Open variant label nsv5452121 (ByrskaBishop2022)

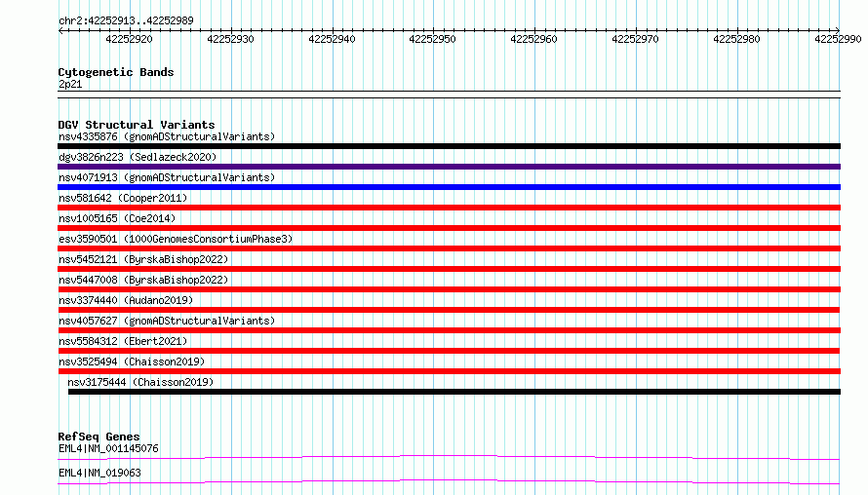coord(143,259)
